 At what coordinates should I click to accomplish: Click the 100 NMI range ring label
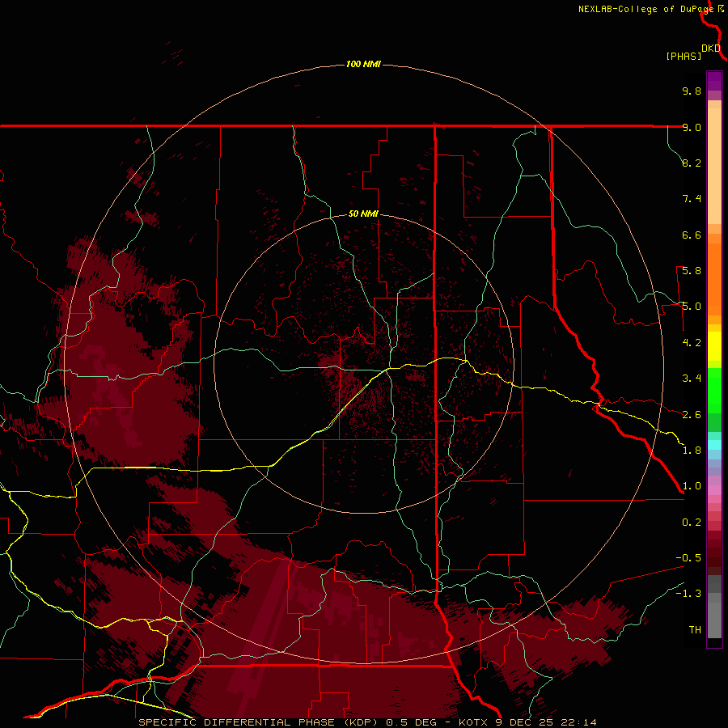click(x=363, y=64)
